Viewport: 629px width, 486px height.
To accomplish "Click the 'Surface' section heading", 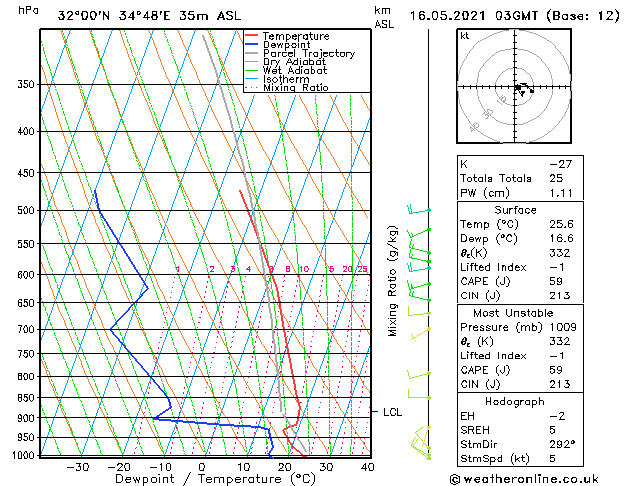I will [515, 210].
